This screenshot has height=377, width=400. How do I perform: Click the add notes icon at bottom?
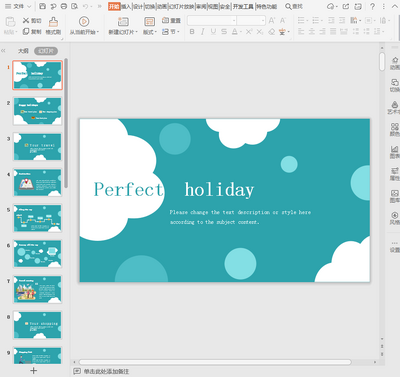(x=77, y=371)
